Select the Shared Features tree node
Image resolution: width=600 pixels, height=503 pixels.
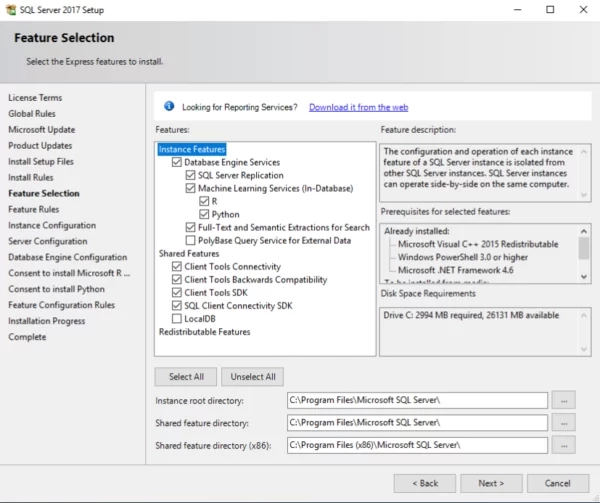(x=188, y=254)
